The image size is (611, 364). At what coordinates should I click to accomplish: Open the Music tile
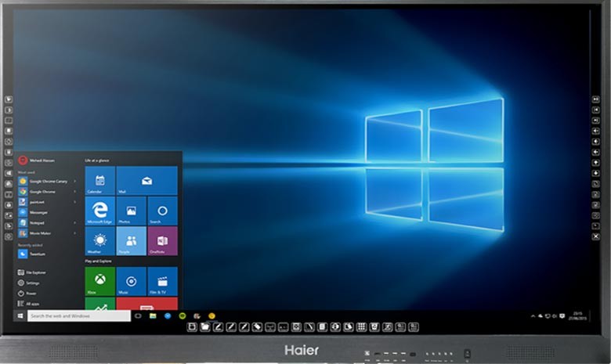131,281
